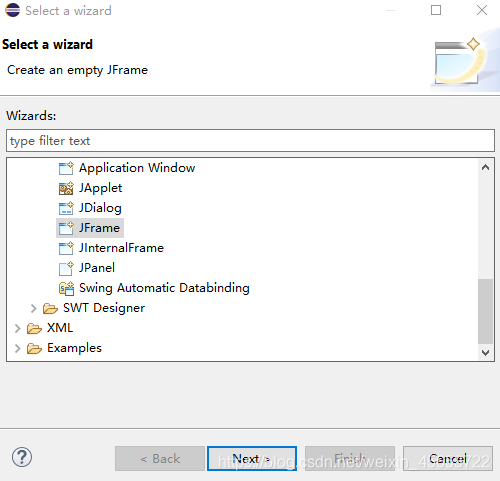Click the JFrame wizard icon
The height and width of the screenshot is (481, 500).
point(66,228)
